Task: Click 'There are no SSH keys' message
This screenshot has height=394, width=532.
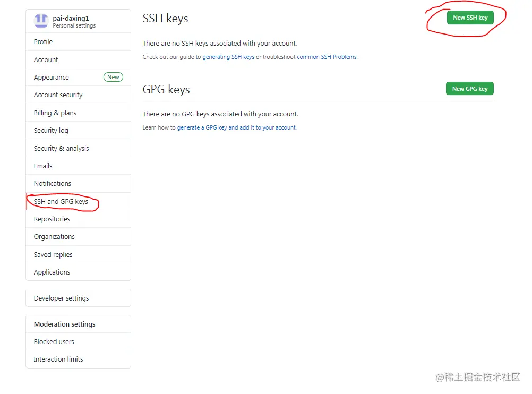Action: coord(220,44)
